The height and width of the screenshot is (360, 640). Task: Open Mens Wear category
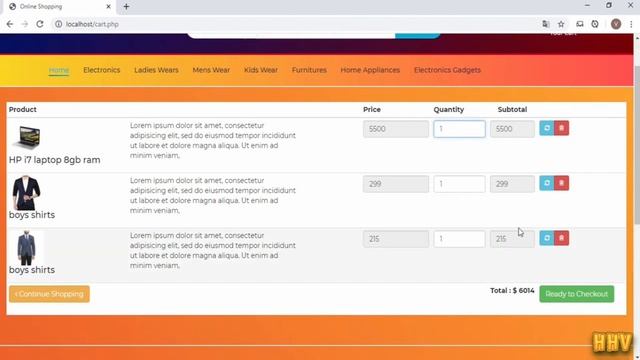(x=211, y=70)
